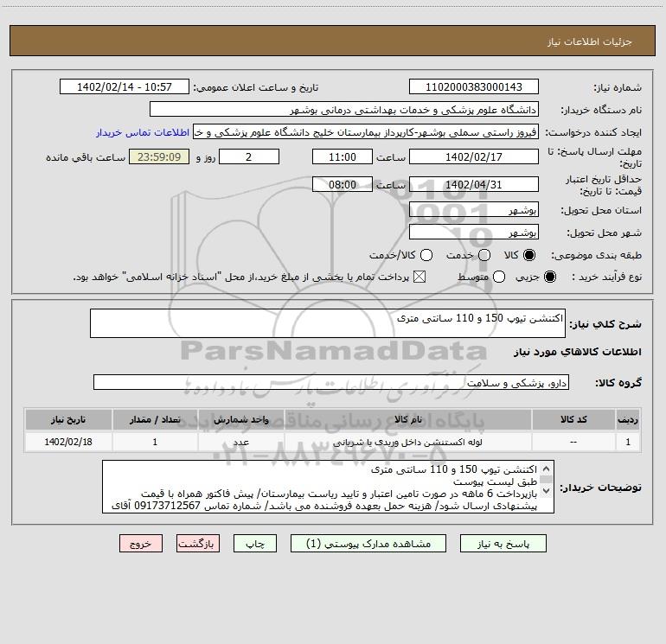Select the کالا/خدمت radio button

point(426,255)
